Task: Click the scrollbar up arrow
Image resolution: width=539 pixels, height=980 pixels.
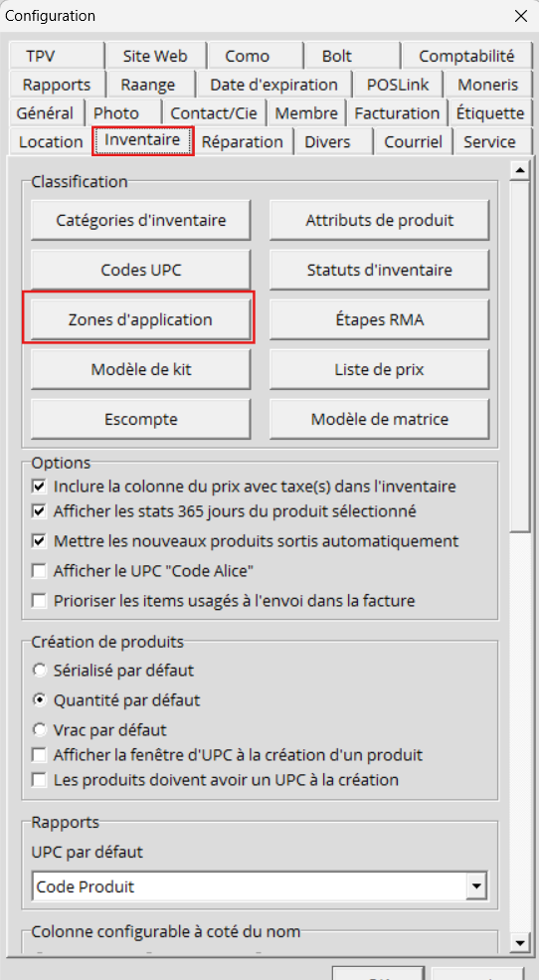Action: coord(519,170)
